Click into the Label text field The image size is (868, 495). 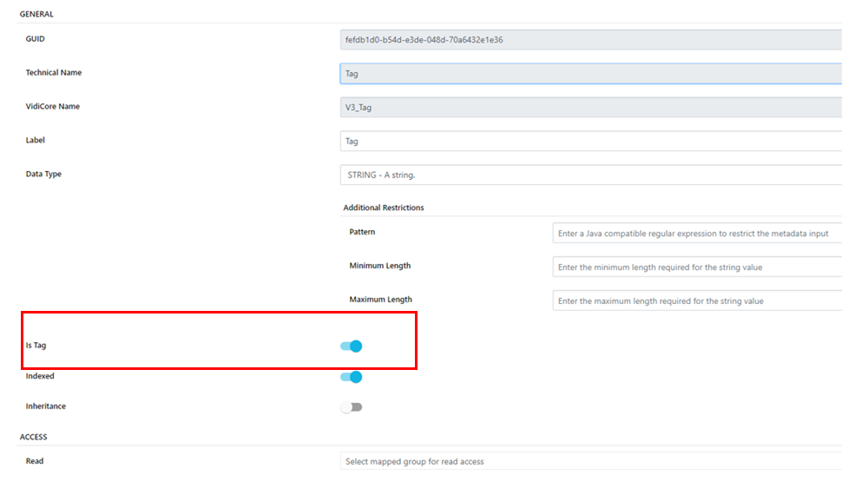point(590,141)
